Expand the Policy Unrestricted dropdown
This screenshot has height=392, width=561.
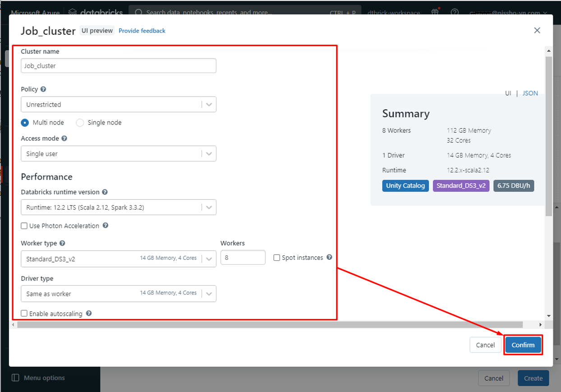click(x=119, y=104)
